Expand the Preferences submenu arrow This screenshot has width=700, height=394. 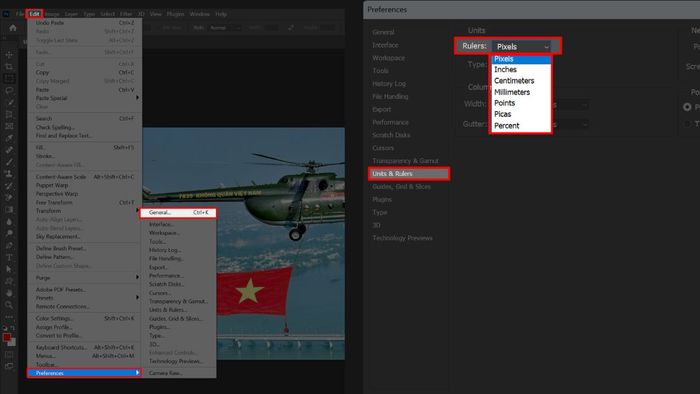(x=138, y=373)
